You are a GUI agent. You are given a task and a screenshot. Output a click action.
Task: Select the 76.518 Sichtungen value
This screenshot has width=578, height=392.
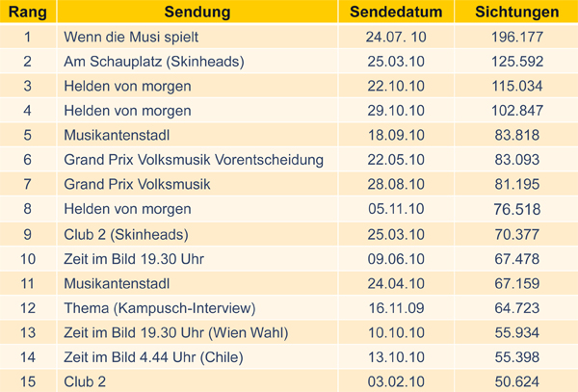517,209
